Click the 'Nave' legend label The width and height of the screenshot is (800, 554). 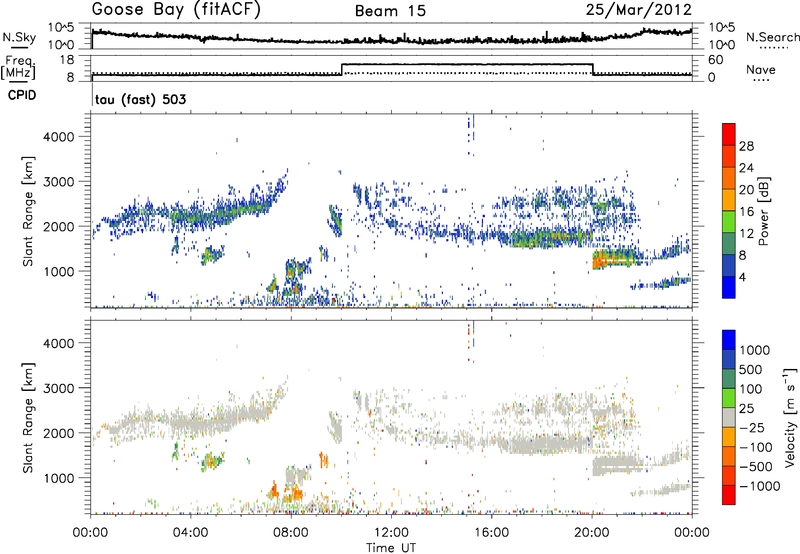pos(761,69)
